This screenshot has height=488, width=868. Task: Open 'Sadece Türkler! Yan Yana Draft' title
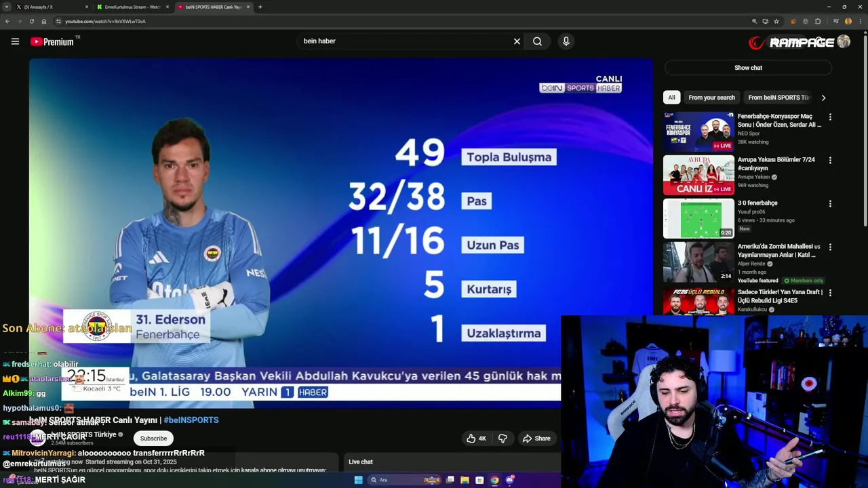tap(780, 296)
